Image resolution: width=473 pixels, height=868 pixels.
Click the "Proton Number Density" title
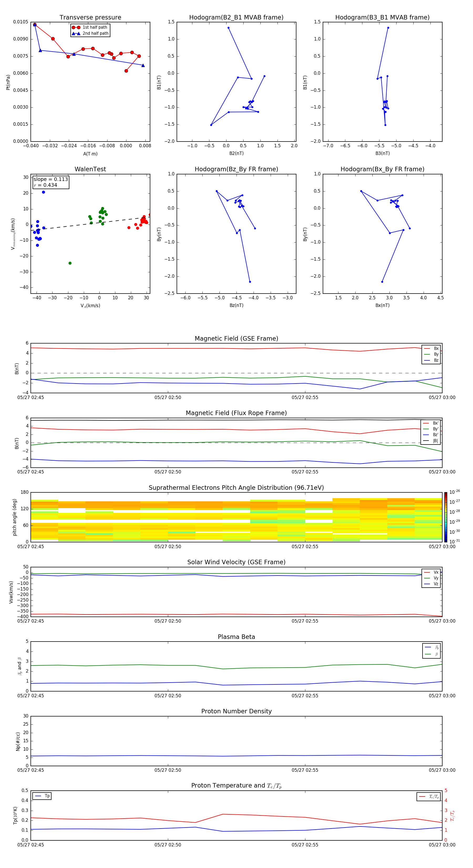[x=236, y=711]
